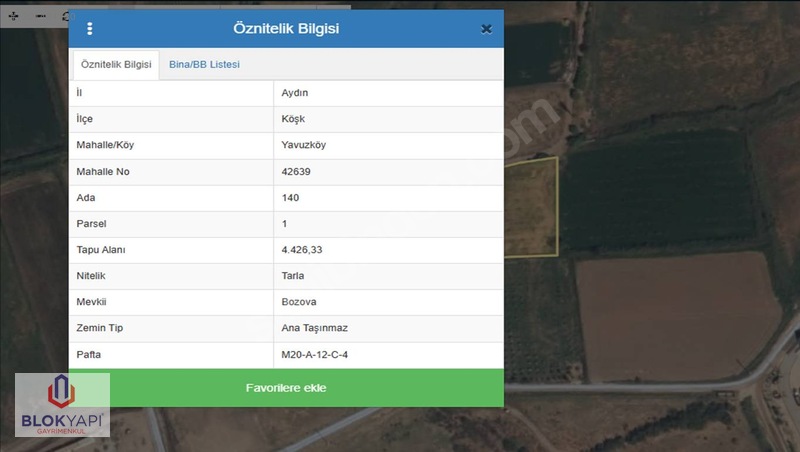800x452 pixels.
Task: Select the value Köşk
Action: point(293,119)
